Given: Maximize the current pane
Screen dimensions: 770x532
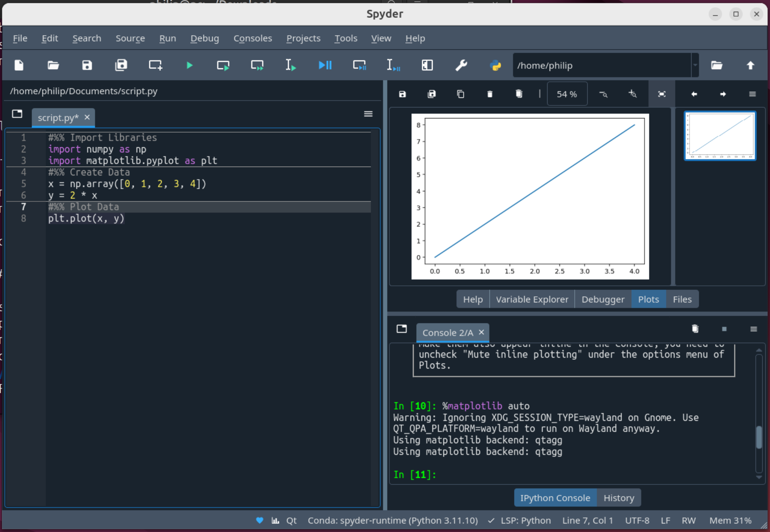Looking at the screenshot, I should (427, 65).
